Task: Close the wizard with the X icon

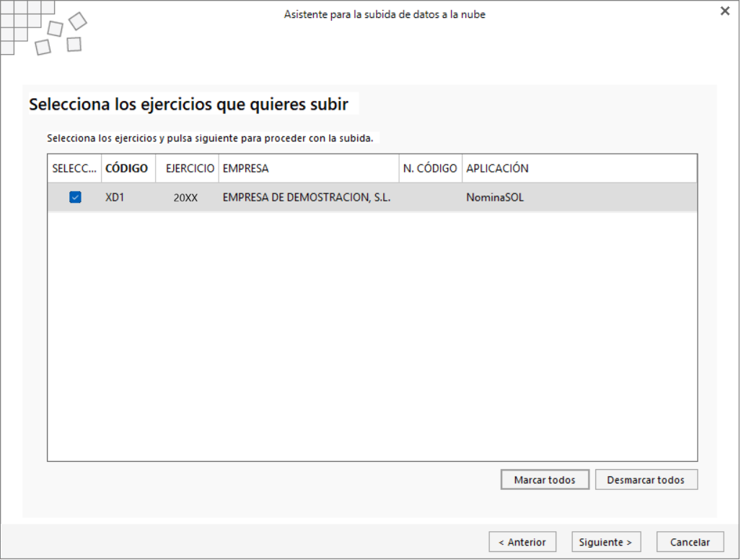Action: click(725, 11)
